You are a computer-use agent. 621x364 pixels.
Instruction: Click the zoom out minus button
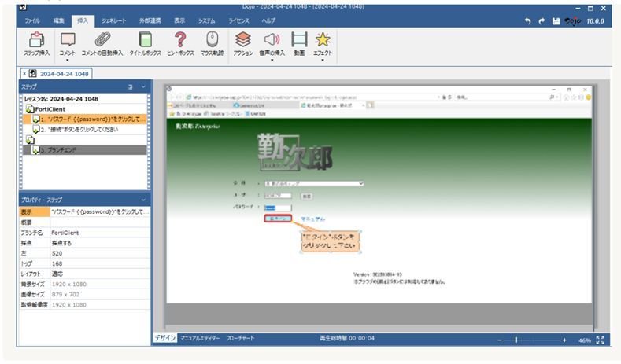(500, 340)
